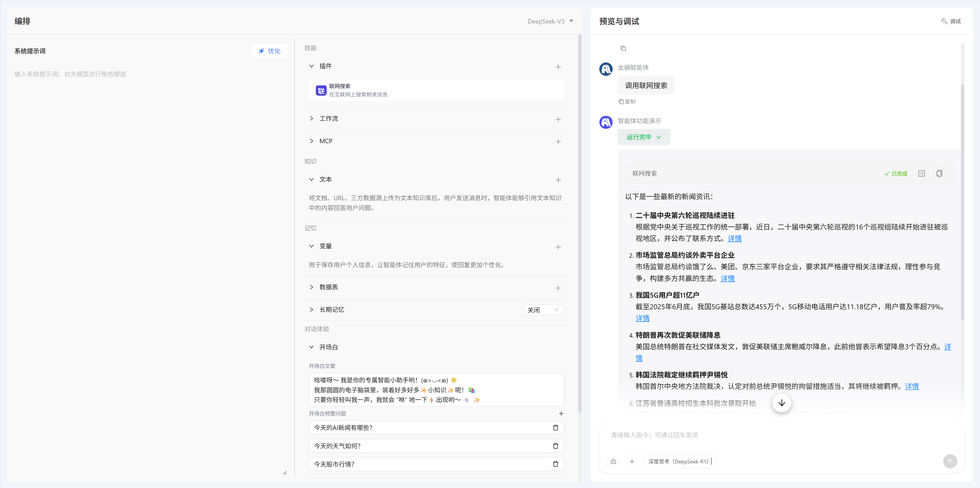Screen dimensions: 980x488
Task: Open the 联网搜索 details list icon
Action: [x=921, y=174]
